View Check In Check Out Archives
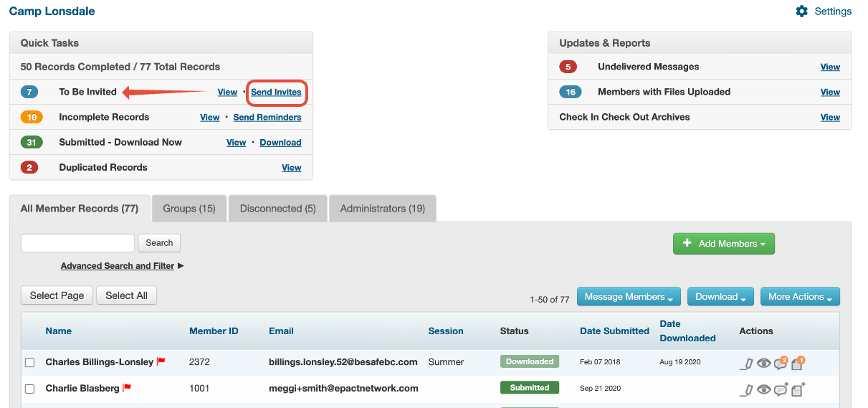This screenshot has width=868, height=408. (830, 117)
